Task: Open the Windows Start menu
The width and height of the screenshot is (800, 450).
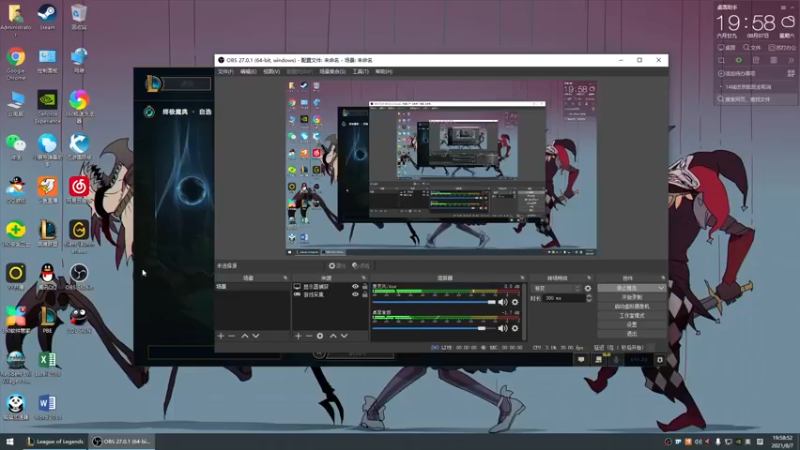Action: [9, 441]
